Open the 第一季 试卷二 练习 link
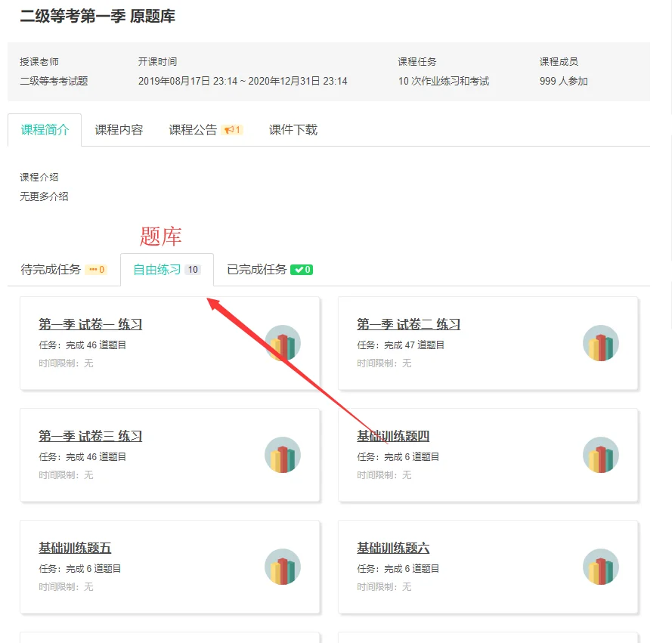Viewport: 672px width, 643px height. tap(409, 324)
